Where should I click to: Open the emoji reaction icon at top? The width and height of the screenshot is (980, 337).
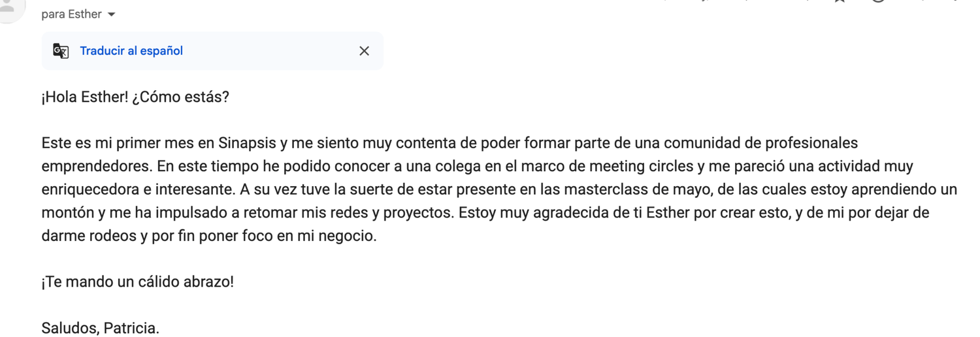(x=879, y=2)
